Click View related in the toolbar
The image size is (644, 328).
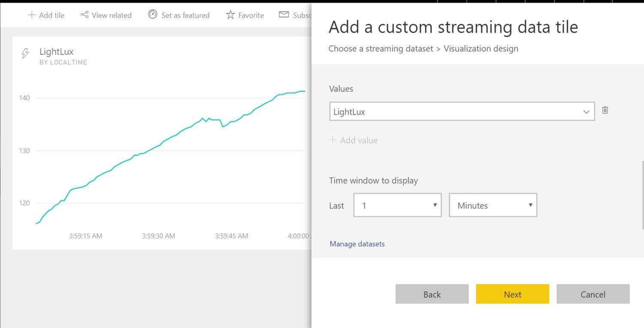(x=111, y=15)
